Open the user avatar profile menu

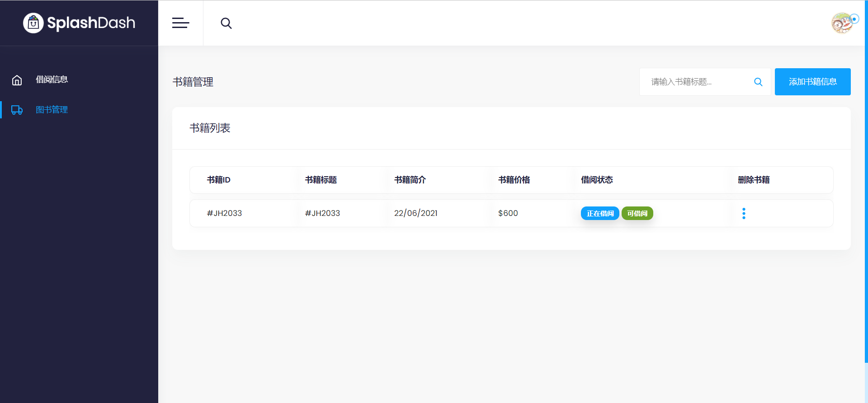843,23
